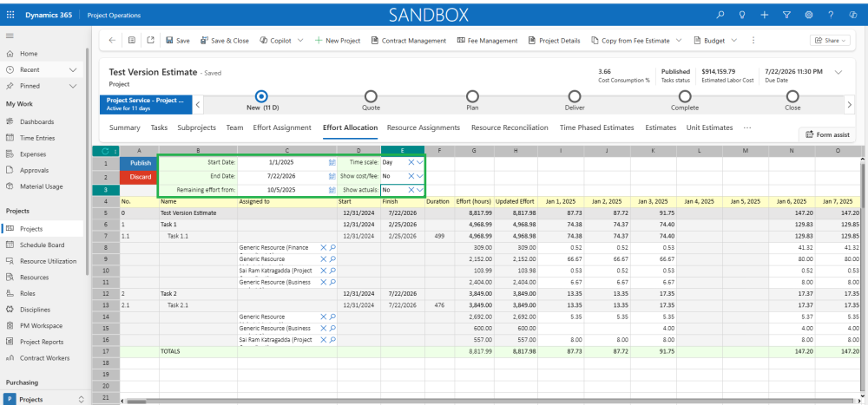Click the search magnifier in top bar
This screenshot has width=868, height=405.
720,15
